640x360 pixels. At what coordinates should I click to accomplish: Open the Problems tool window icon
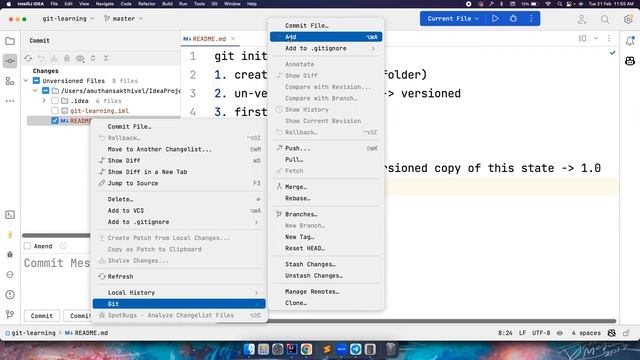[x=10, y=295]
